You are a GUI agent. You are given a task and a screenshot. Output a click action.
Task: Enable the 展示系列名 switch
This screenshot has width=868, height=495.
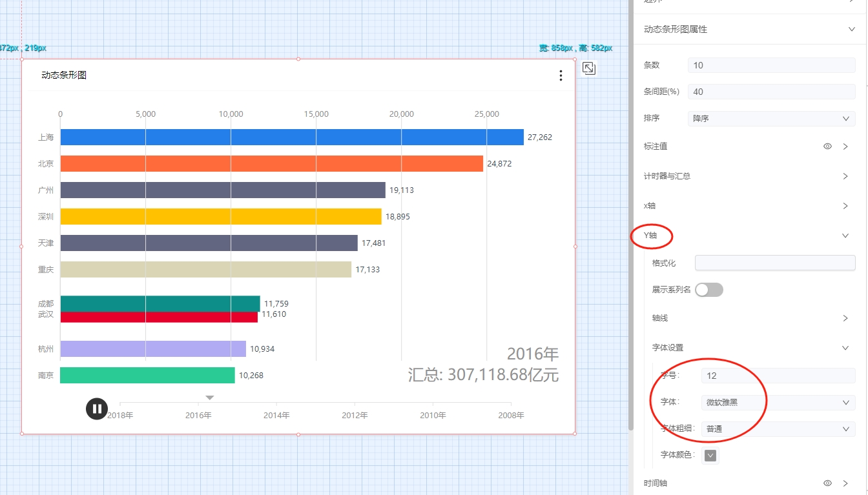coord(709,290)
